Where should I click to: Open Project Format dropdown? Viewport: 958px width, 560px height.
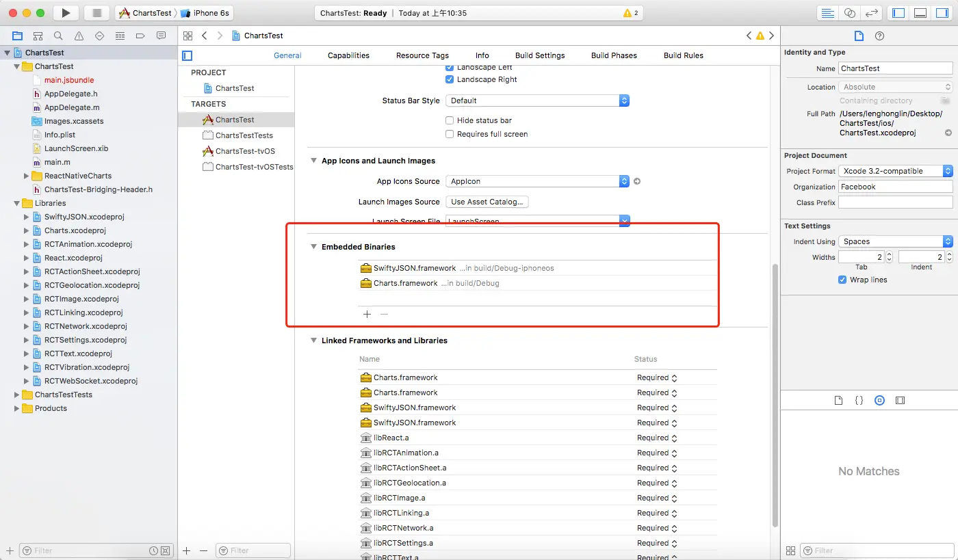click(x=896, y=171)
